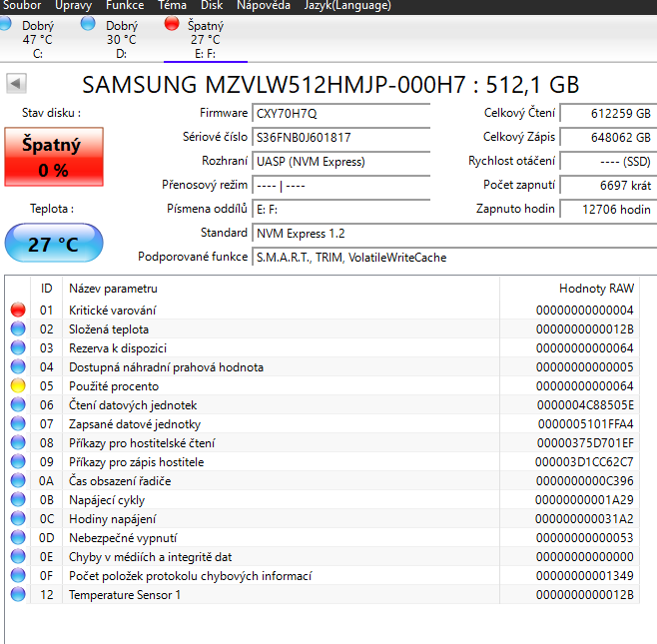Click the 27 °C temperature button
Image resolution: width=657 pixels, height=644 pixels.
pyautogui.click(x=54, y=244)
